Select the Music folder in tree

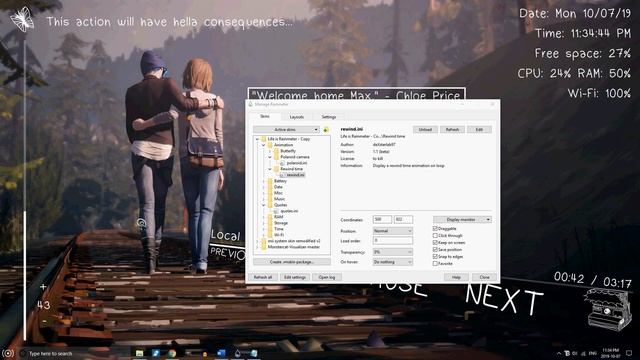pyautogui.click(x=279, y=199)
